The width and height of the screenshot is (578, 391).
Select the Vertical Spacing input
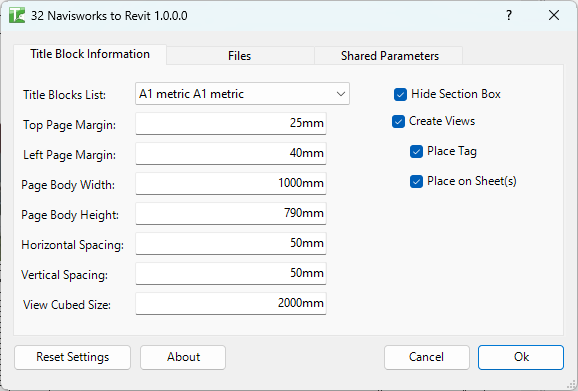pyautogui.click(x=231, y=273)
